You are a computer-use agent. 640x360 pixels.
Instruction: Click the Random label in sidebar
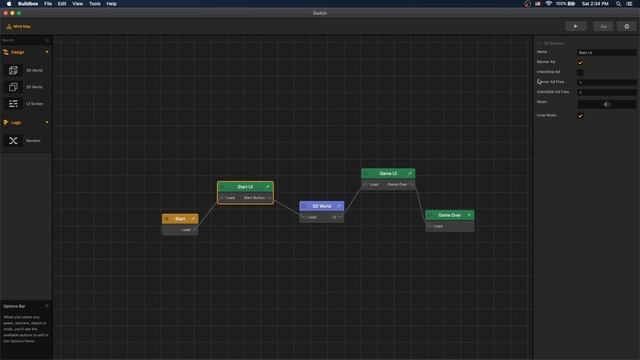coord(33,141)
